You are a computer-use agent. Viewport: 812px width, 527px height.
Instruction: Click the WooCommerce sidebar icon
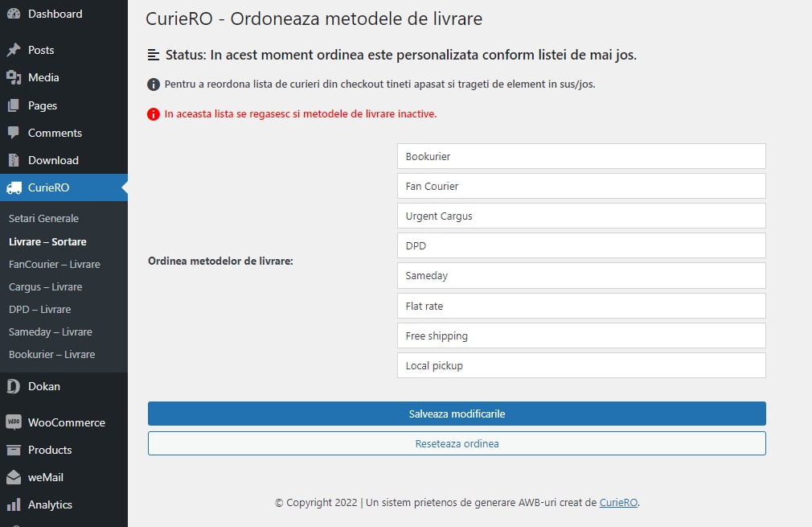[x=14, y=422]
